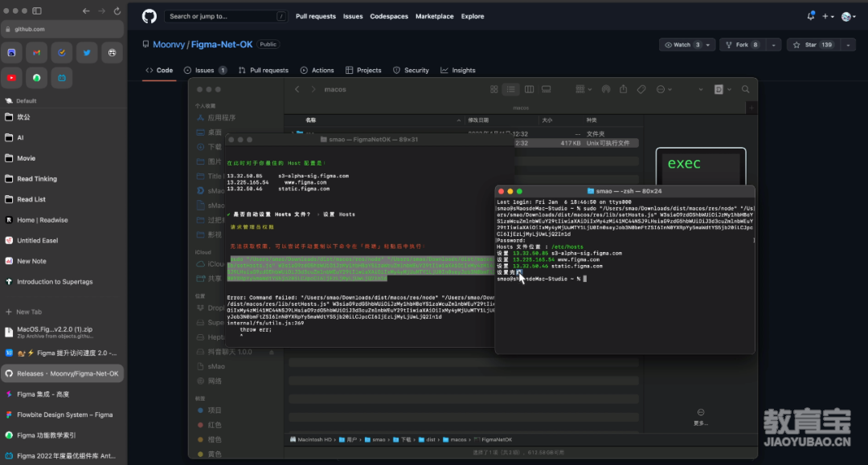868x465 pixels.
Task: Click the dist folder in Finder path bar
Action: click(427, 440)
